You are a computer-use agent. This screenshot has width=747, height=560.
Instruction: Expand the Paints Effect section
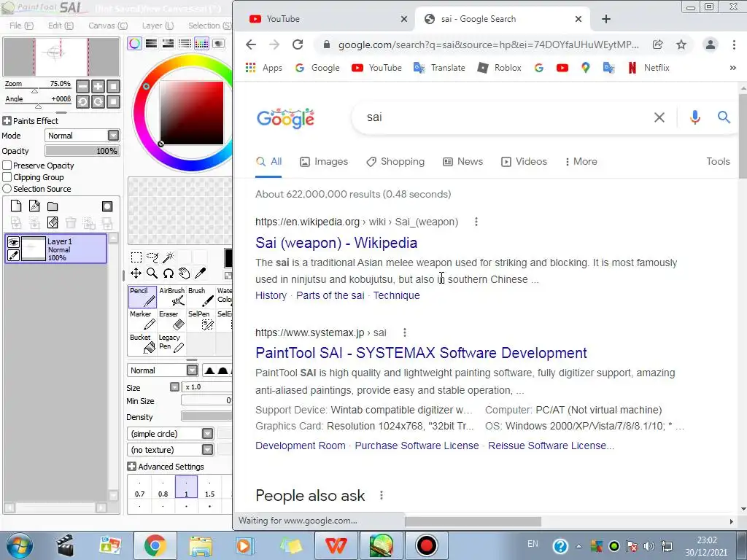(x=7, y=121)
